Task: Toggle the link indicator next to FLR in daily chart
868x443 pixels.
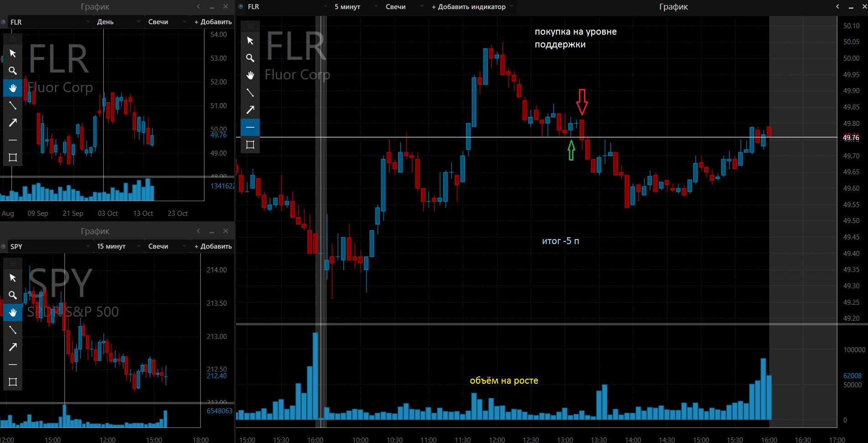Action: coord(4,22)
